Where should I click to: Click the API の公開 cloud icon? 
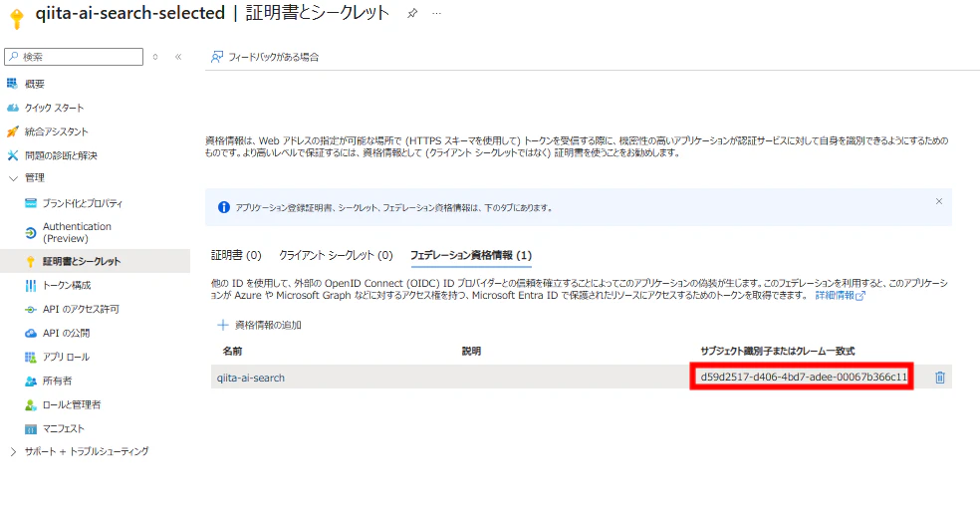(31, 333)
